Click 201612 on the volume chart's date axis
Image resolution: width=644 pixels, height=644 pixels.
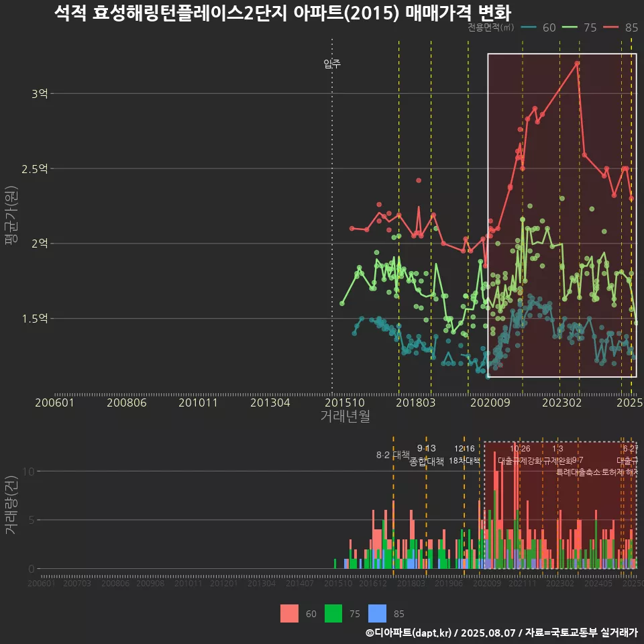tap(373, 583)
